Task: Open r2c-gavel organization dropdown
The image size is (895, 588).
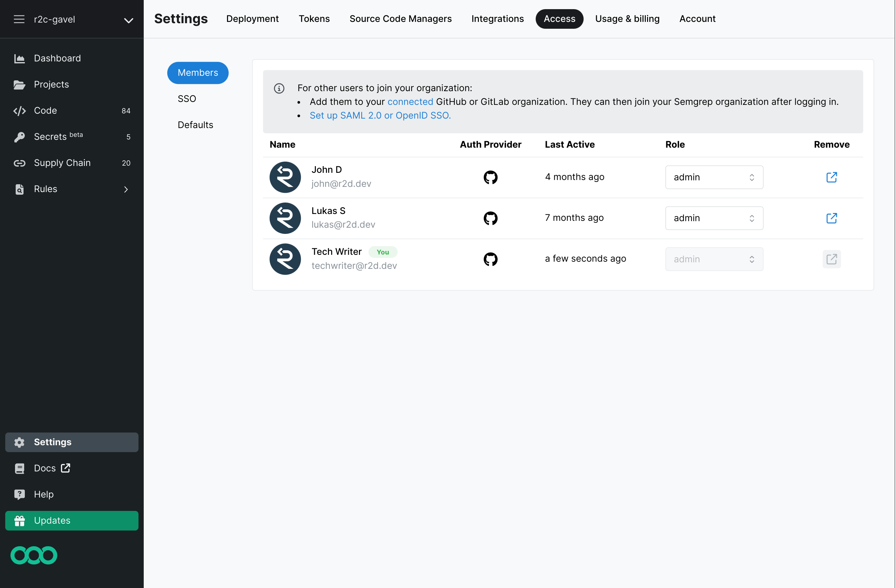Action: click(x=128, y=20)
